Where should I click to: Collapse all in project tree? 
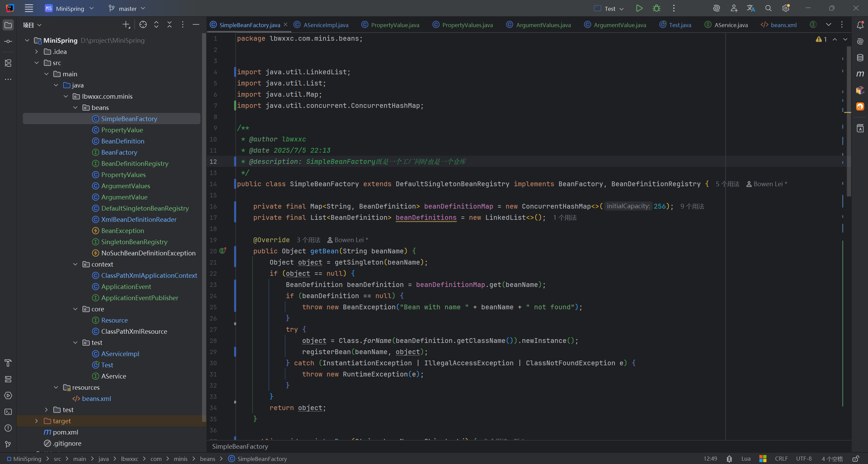click(x=170, y=24)
